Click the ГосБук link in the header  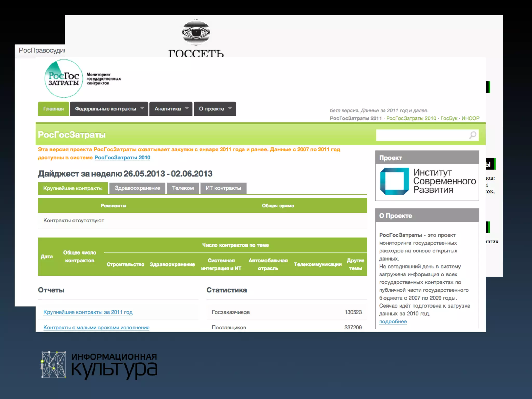[449, 118]
